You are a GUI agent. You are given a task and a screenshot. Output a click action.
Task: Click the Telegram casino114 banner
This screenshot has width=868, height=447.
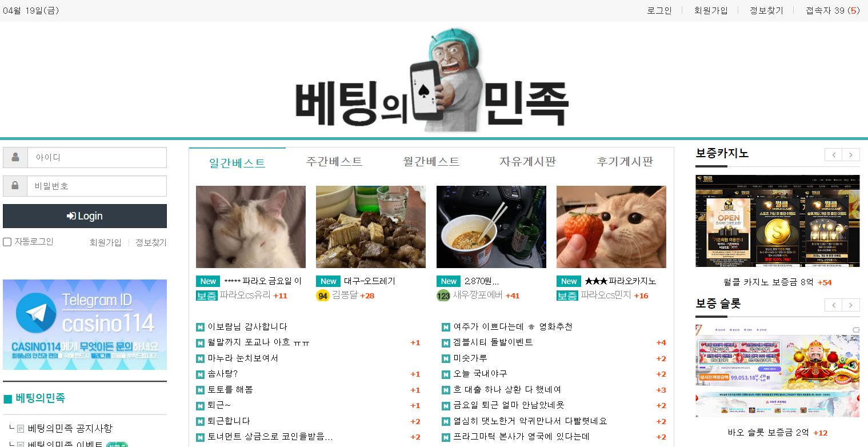(x=85, y=325)
